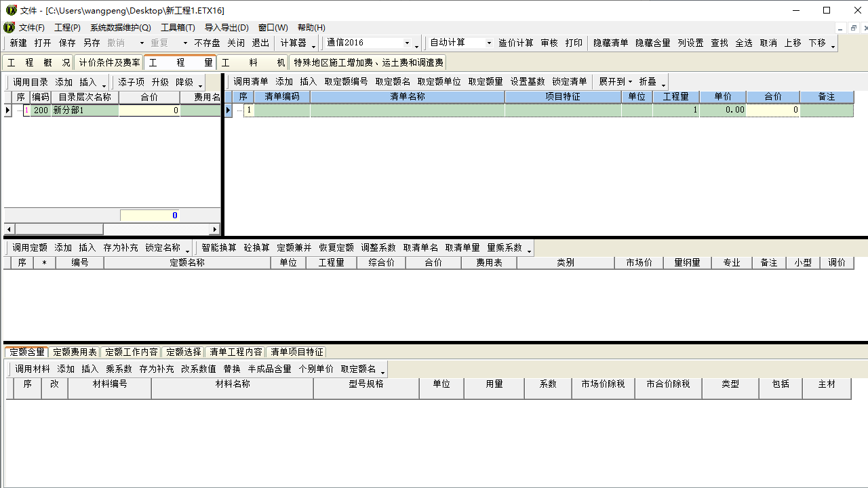Select the 新分部1 row in the directory
The width and height of the screenshot is (868, 488).
pyautogui.click(x=83, y=110)
